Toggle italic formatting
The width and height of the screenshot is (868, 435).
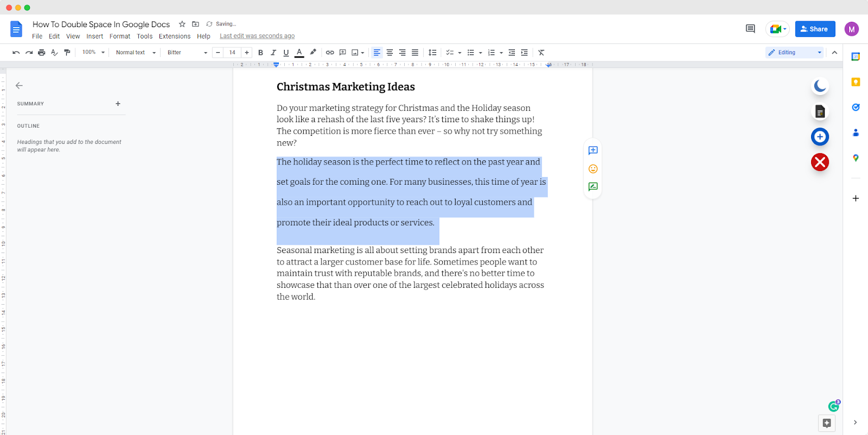tap(273, 53)
